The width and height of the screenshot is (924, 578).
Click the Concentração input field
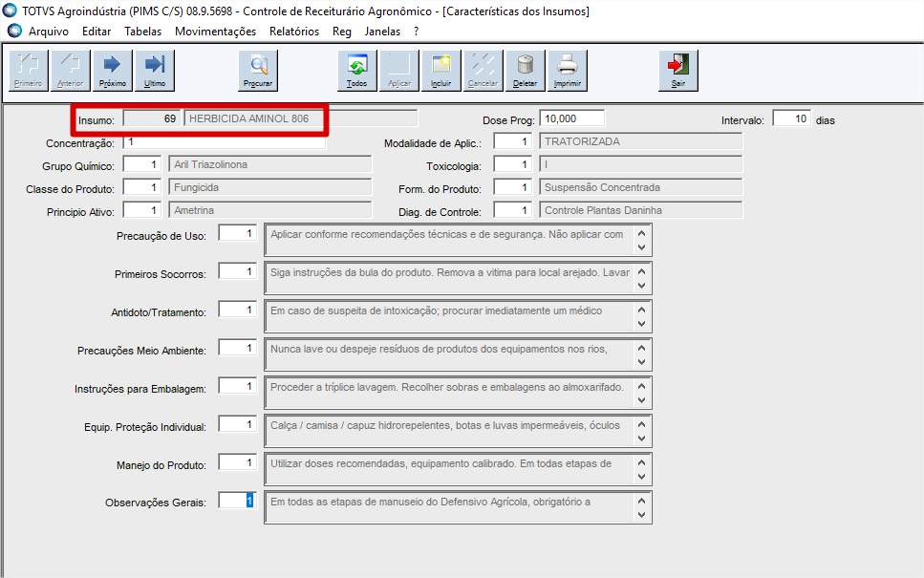tap(225, 142)
